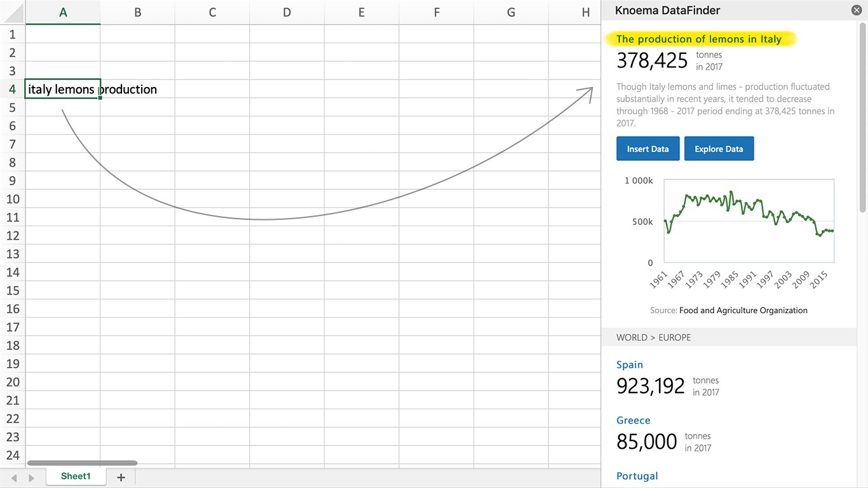Click the Explore Data button
The height and width of the screenshot is (488, 868).
719,149
